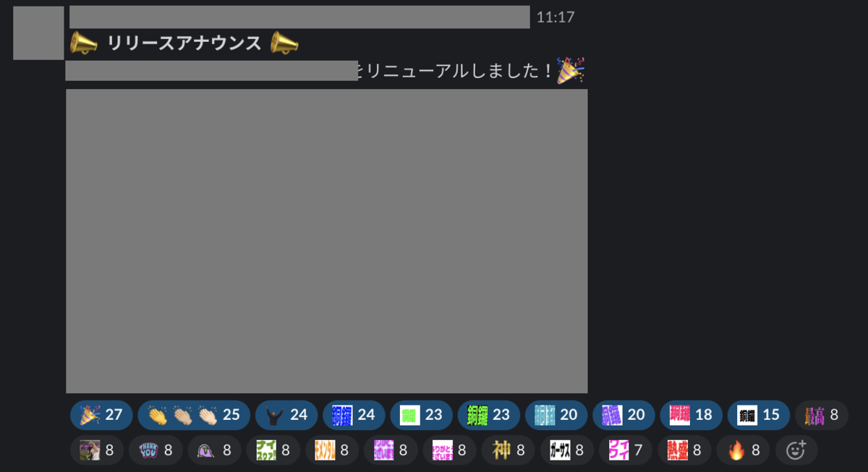This screenshot has width=868, height=472.
Task: Toggle the triple clapping hands reaction
Action: pyautogui.click(x=194, y=415)
